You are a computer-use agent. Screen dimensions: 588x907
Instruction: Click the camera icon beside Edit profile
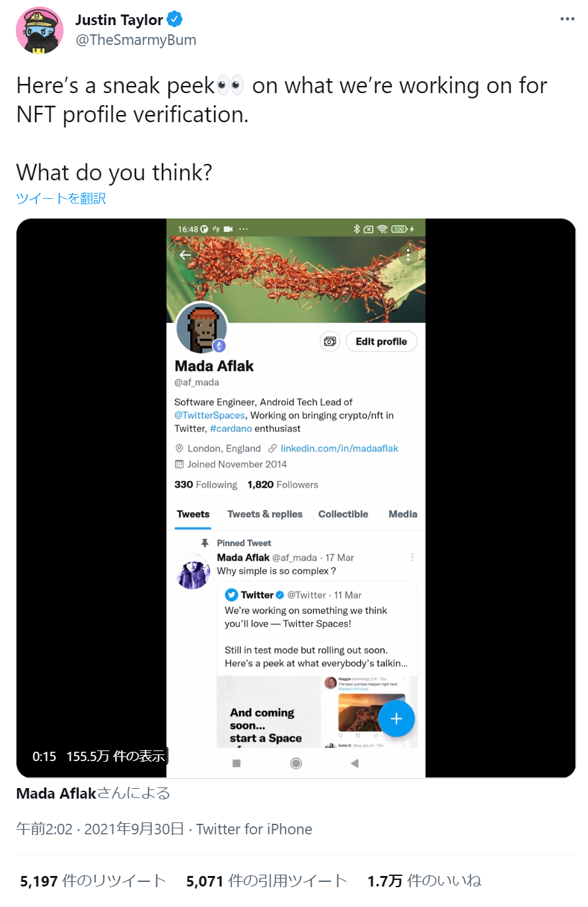[x=330, y=342]
